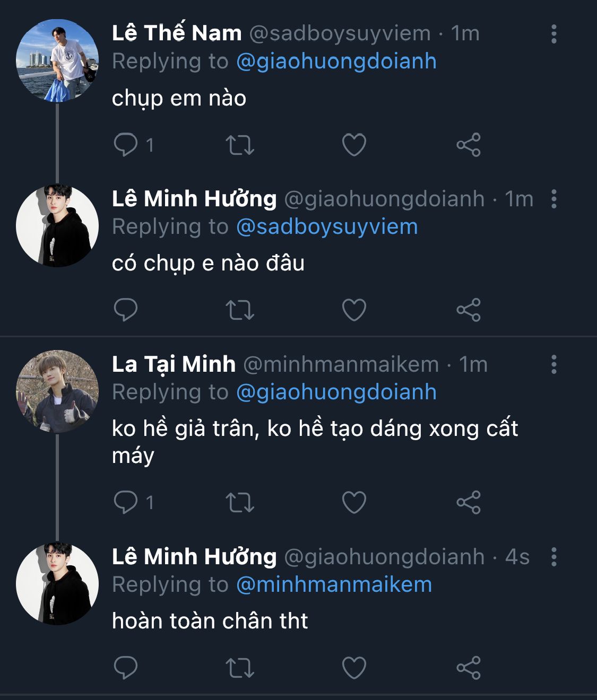Viewport: 597px width, 700px height.
Task: Open the @sadboysuyviem mention link
Action: (x=327, y=227)
